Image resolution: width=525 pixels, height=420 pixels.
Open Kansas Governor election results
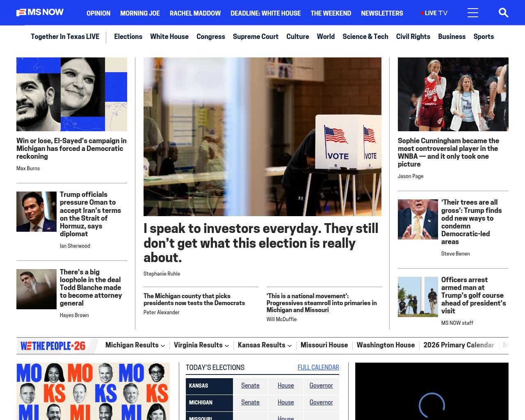(321, 386)
